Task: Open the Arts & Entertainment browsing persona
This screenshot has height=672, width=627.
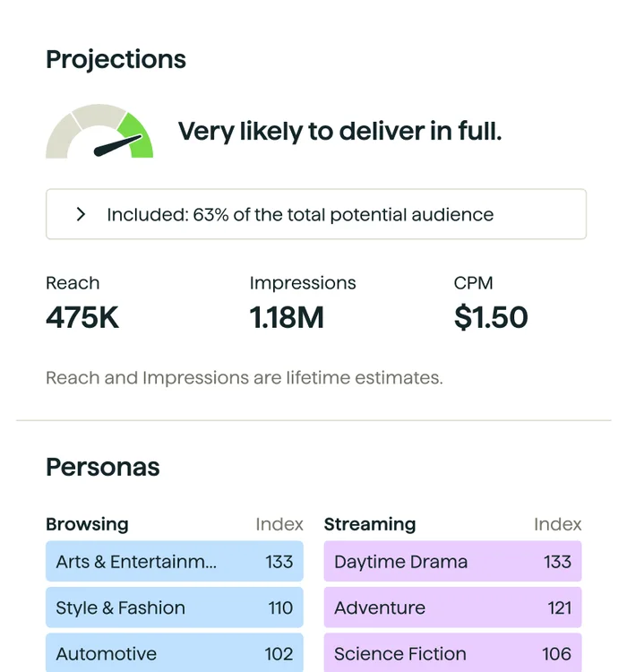Action: click(175, 562)
